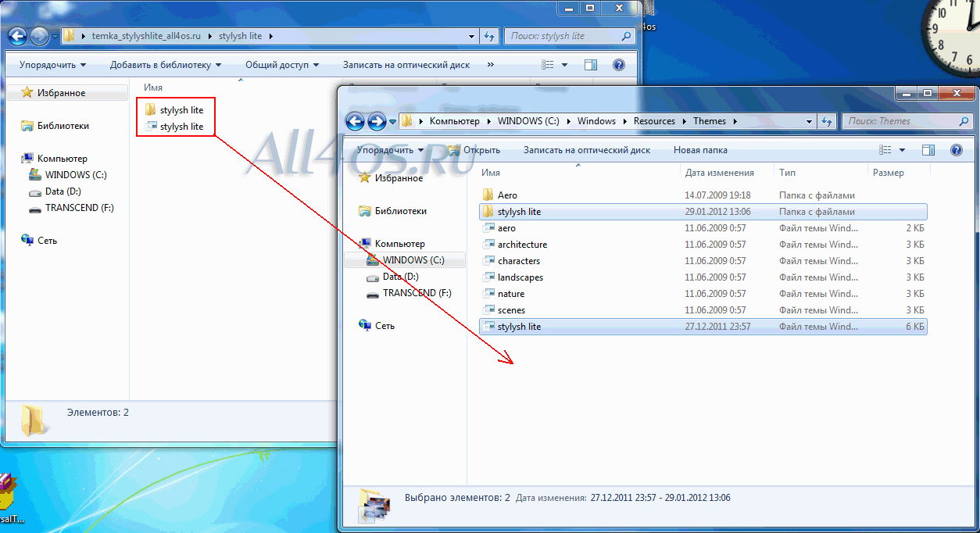Click folder icon in back window address bar
The image size is (980, 533).
tap(69, 36)
